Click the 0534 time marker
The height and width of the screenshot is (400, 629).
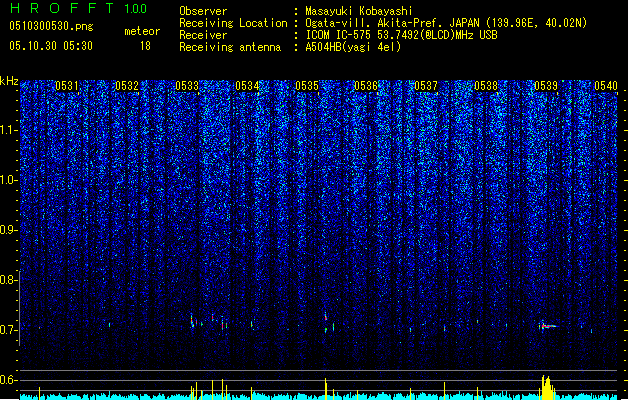pos(247,85)
